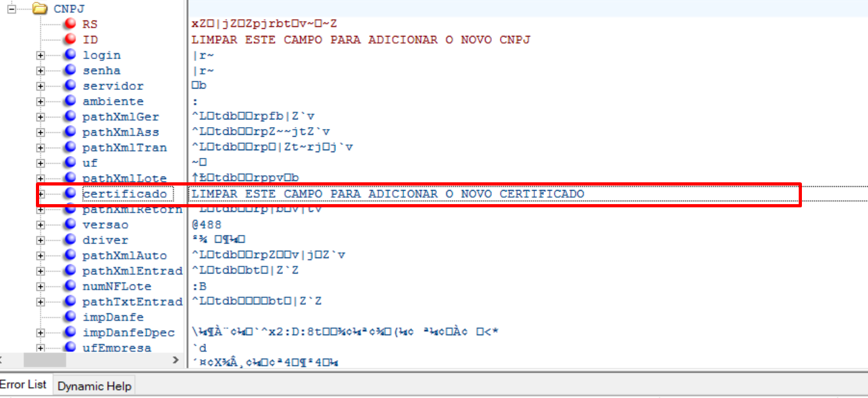Screen dimensions: 868x398
Task: Expand the senha tree node
Action: 40,71
